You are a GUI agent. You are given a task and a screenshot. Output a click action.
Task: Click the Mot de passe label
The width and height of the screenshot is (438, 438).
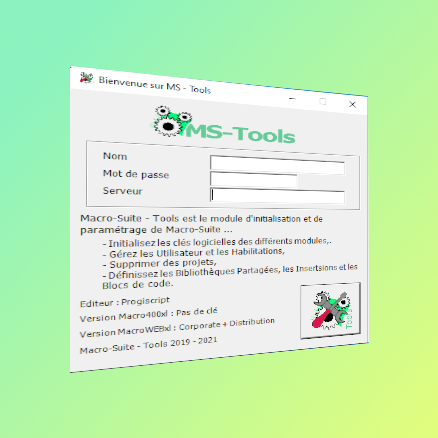pos(136,174)
